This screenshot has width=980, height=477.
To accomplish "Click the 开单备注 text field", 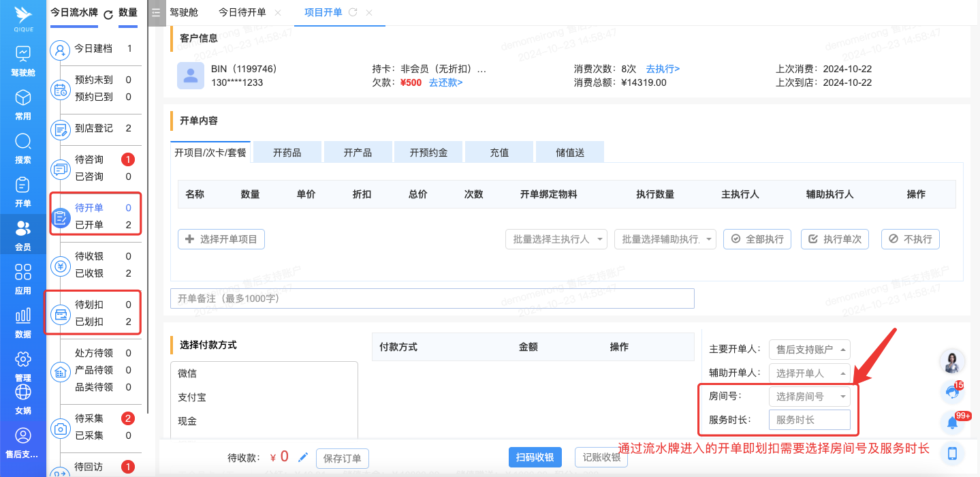I will coord(432,298).
